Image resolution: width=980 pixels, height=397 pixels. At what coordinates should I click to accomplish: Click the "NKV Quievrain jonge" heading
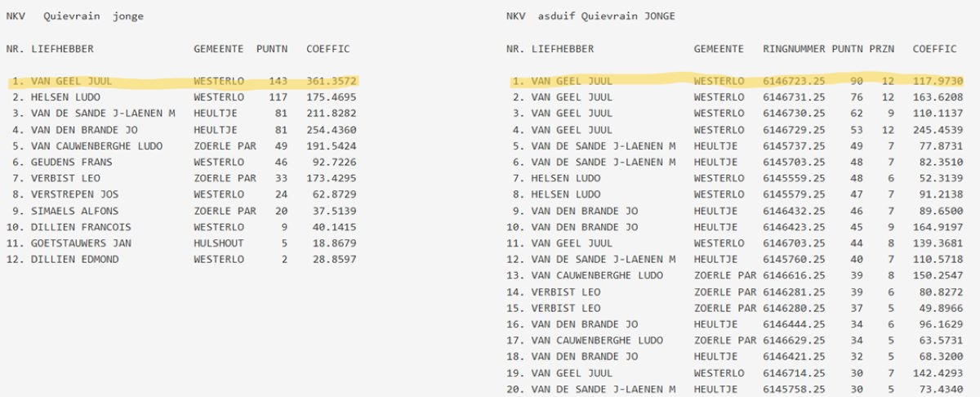click(x=74, y=16)
